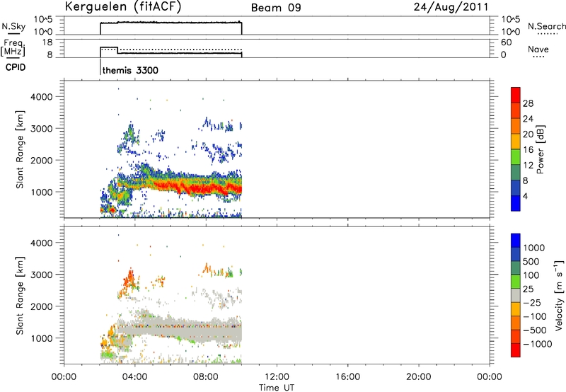The image size is (566, 392).
Task: Click the -1000 tick on velocity colorbar
Action: point(538,344)
